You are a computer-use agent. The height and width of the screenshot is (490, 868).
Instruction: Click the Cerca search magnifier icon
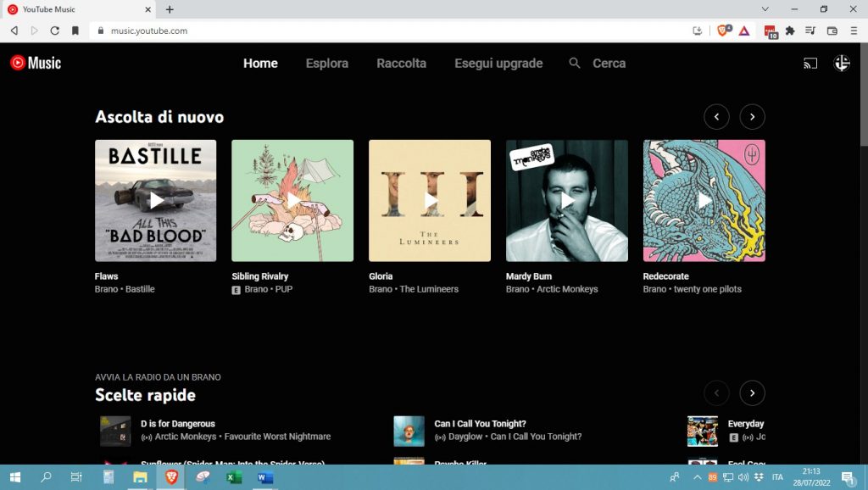575,64
